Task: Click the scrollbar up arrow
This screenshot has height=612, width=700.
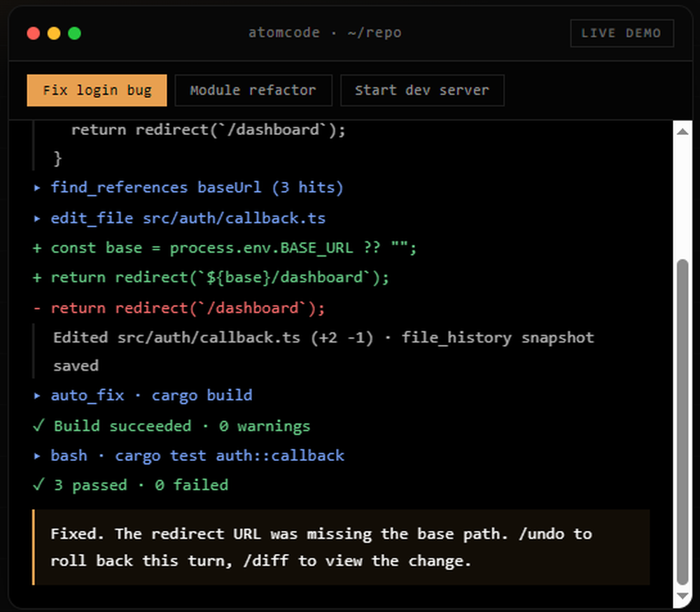Action: (682, 131)
